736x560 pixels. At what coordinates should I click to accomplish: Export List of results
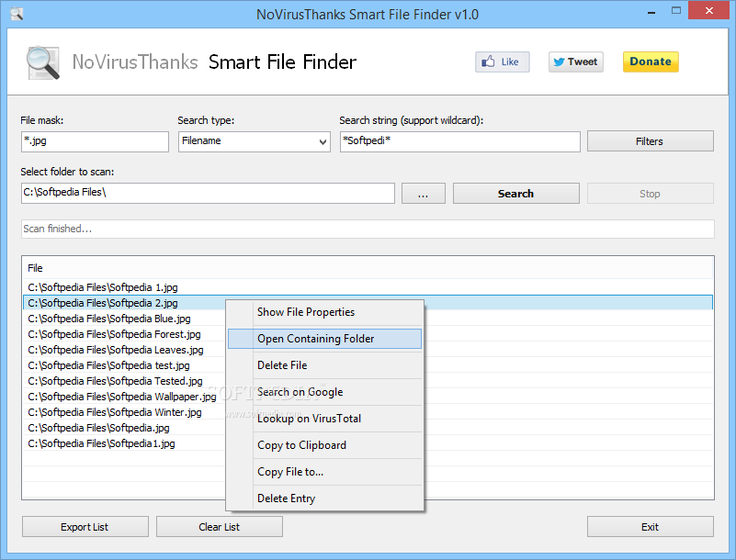point(85,527)
